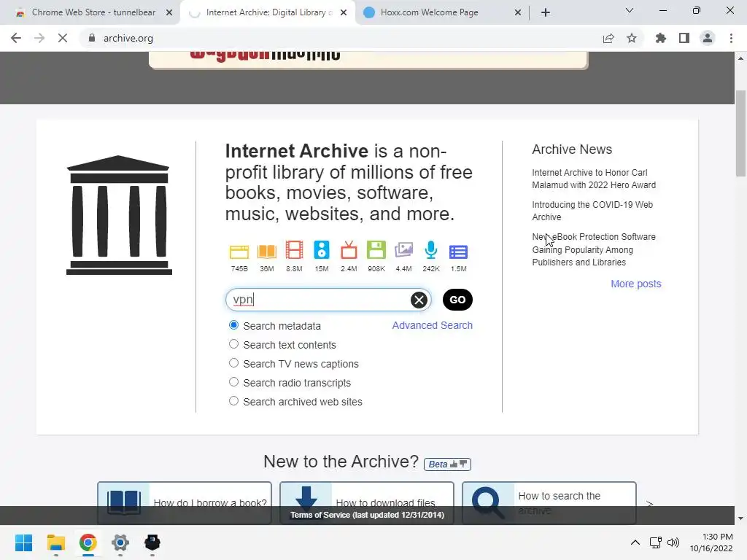Screen dimensions: 747x560
Task: Open the books icon labeled 36M
Action: pyautogui.click(x=267, y=252)
